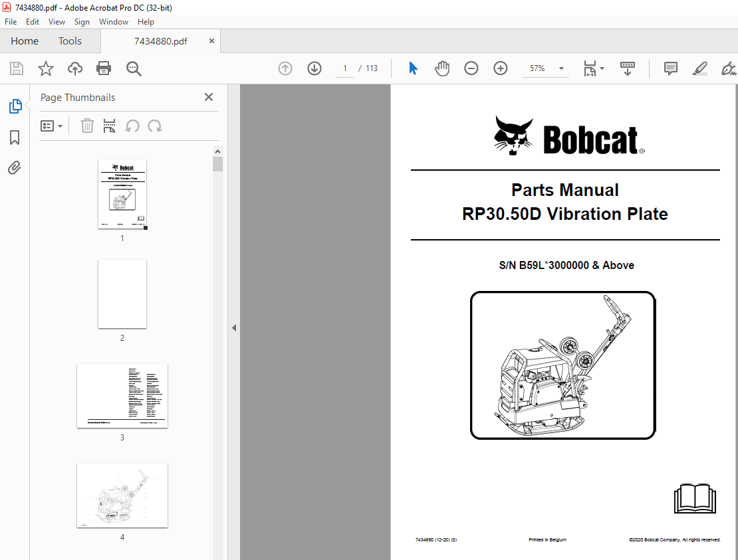Go to next page arrow
The width and height of the screenshot is (738, 560).
click(314, 68)
